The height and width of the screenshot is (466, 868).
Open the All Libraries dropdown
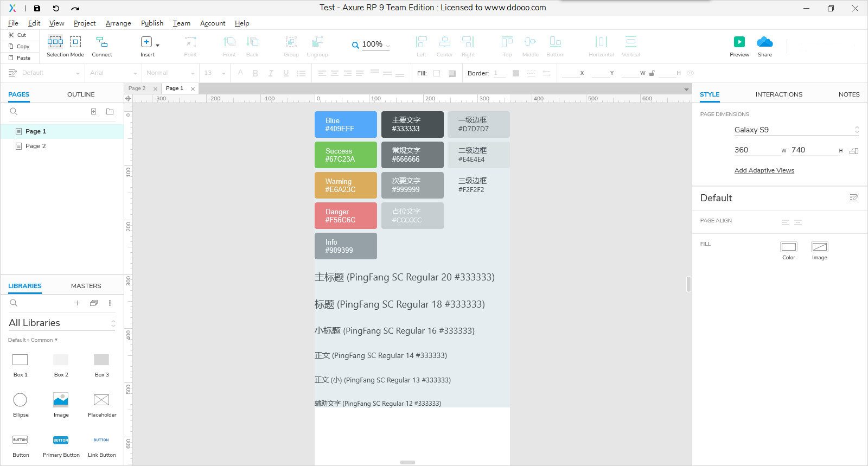pos(62,323)
